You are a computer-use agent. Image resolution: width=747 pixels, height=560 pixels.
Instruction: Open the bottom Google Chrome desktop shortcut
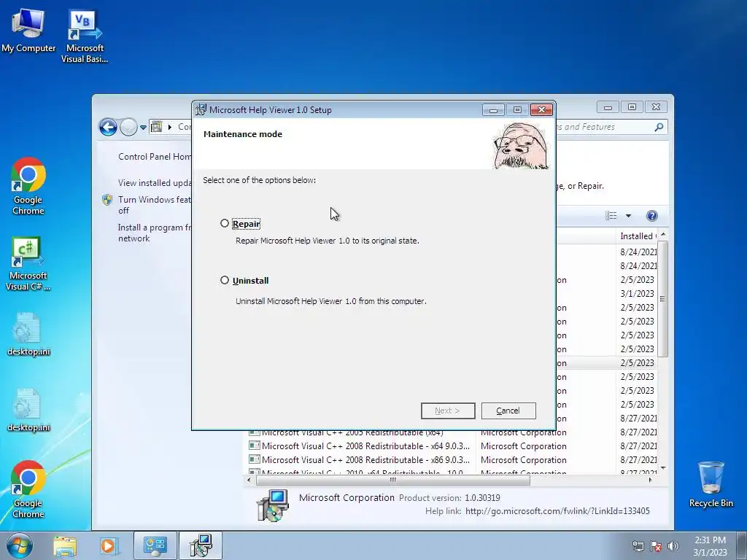point(28,489)
